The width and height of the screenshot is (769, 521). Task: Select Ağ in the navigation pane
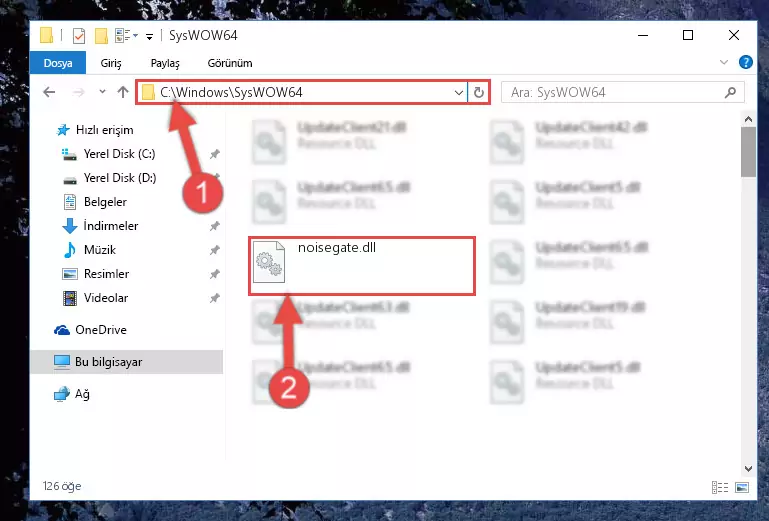(x=82, y=394)
